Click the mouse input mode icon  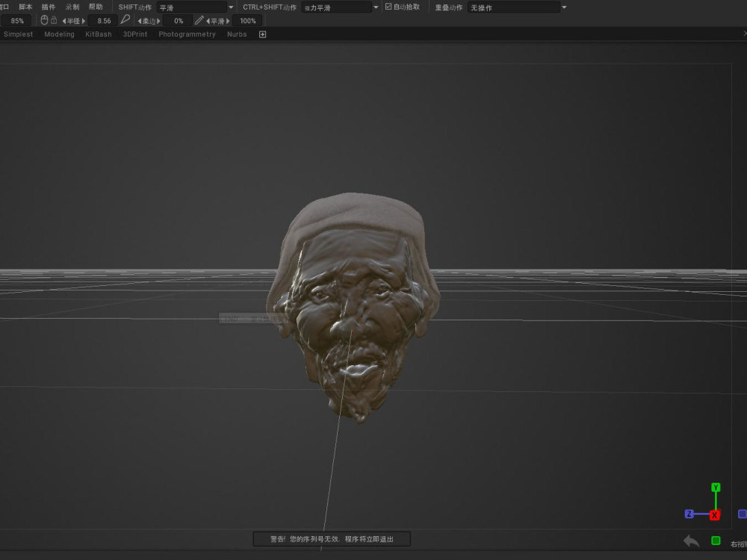coord(44,20)
